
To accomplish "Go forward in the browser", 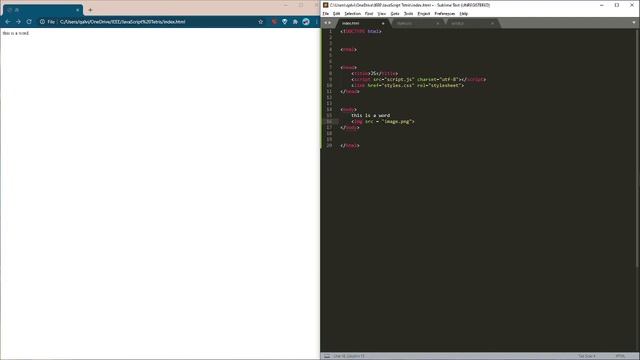I will pyautogui.click(x=18, y=22).
